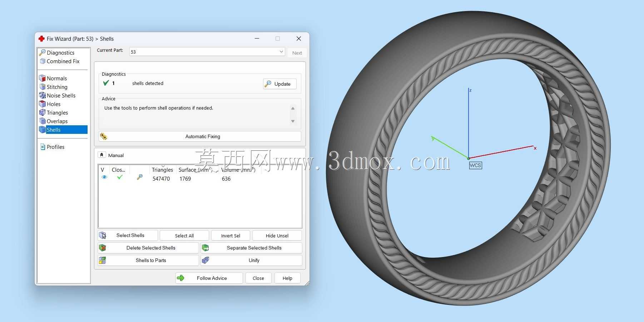Image resolution: width=644 pixels, height=322 pixels.
Task: Click the Stitching icon
Action: coord(43,87)
